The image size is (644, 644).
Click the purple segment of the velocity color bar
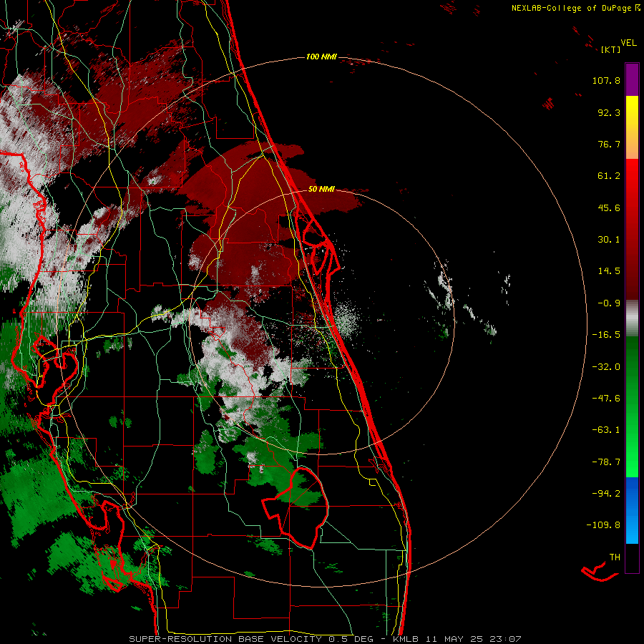632,79
